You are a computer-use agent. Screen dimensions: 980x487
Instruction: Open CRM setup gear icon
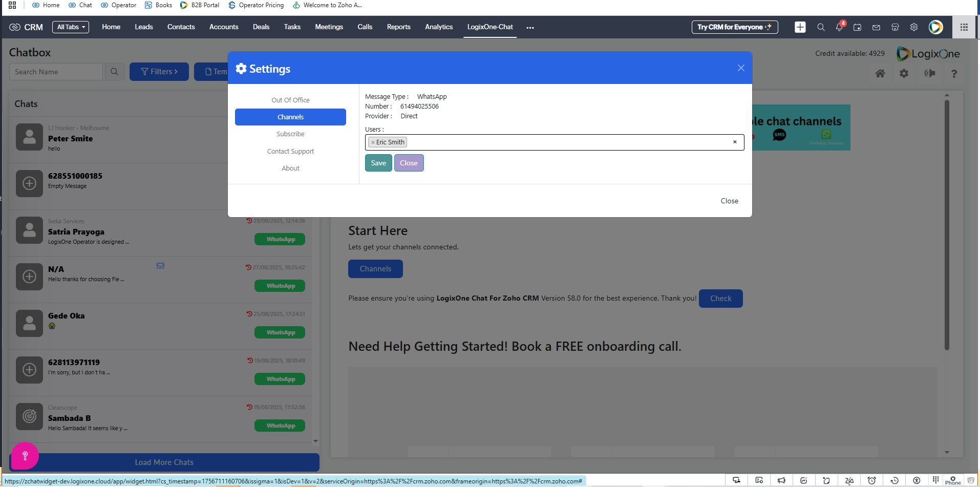pos(914,27)
